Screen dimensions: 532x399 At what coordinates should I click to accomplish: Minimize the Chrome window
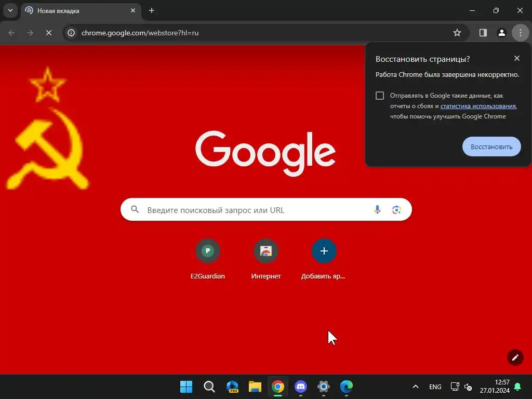pos(472,10)
